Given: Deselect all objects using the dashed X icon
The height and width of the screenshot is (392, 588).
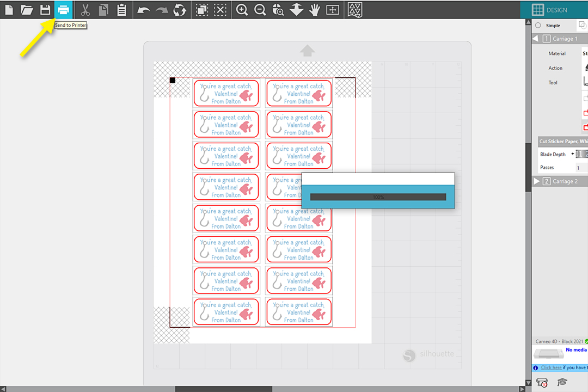Looking at the screenshot, I should pyautogui.click(x=220, y=10).
